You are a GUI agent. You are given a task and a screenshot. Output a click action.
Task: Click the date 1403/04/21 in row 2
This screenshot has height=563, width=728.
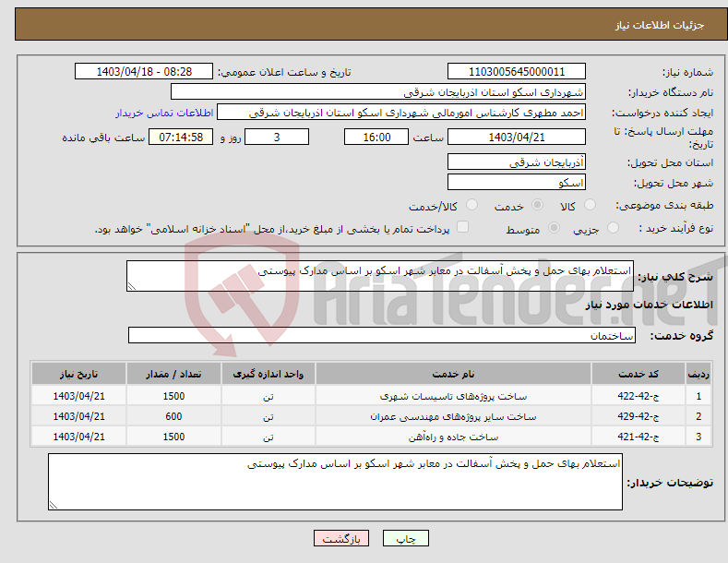point(79,416)
